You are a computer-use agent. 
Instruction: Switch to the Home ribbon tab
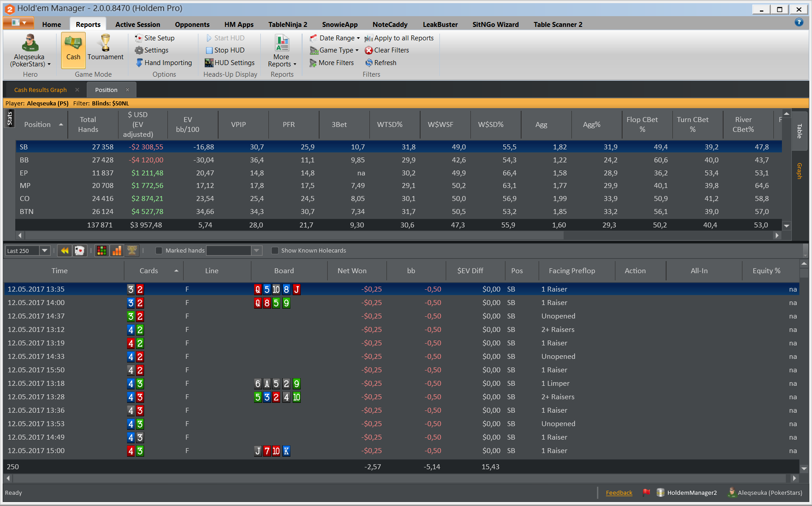tap(52, 25)
